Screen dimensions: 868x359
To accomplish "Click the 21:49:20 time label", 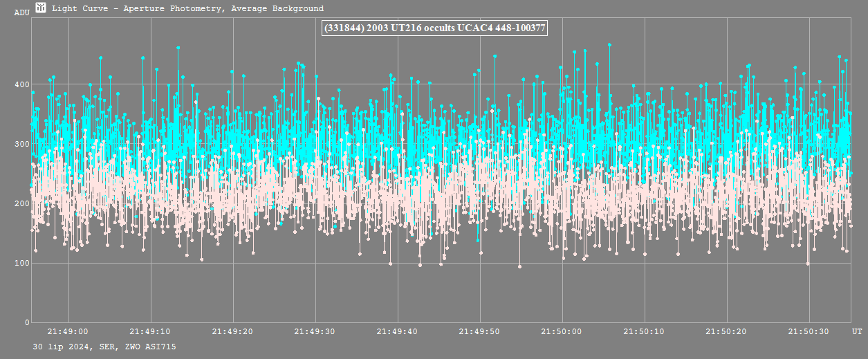I will pos(232,332).
